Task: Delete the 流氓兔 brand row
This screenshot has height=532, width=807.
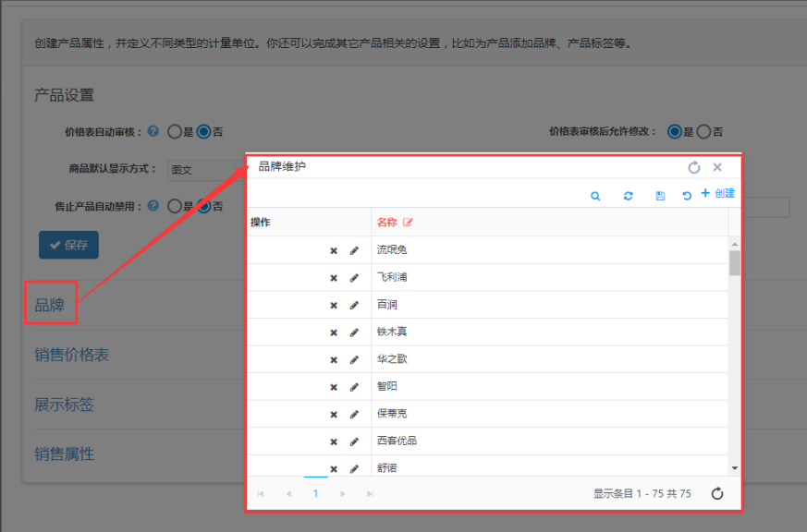Action: pos(334,250)
